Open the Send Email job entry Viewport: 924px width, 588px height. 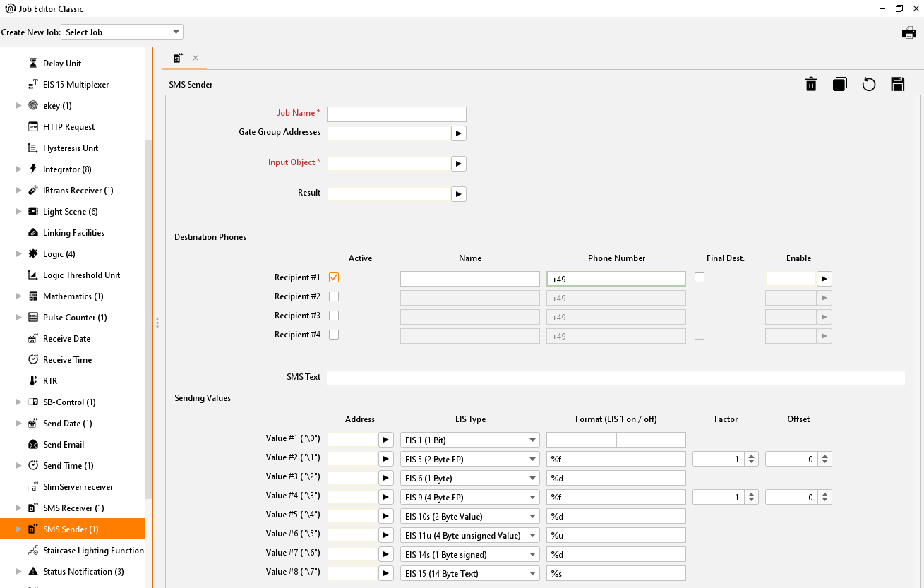pos(64,445)
